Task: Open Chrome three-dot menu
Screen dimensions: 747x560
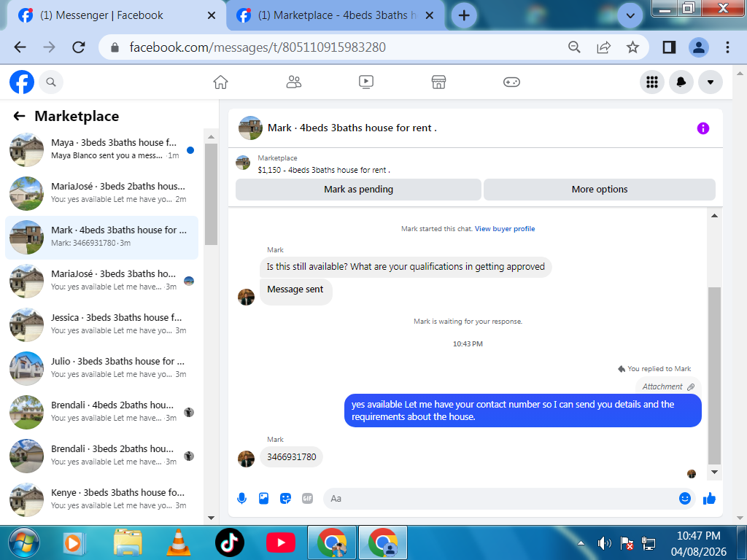Action: 727,47
